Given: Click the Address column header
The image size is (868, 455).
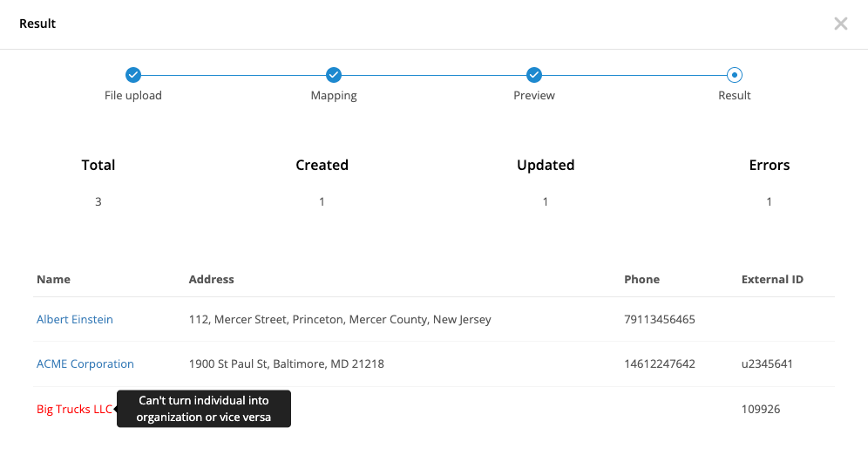Looking at the screenshot, I should [x=212, y=280].
